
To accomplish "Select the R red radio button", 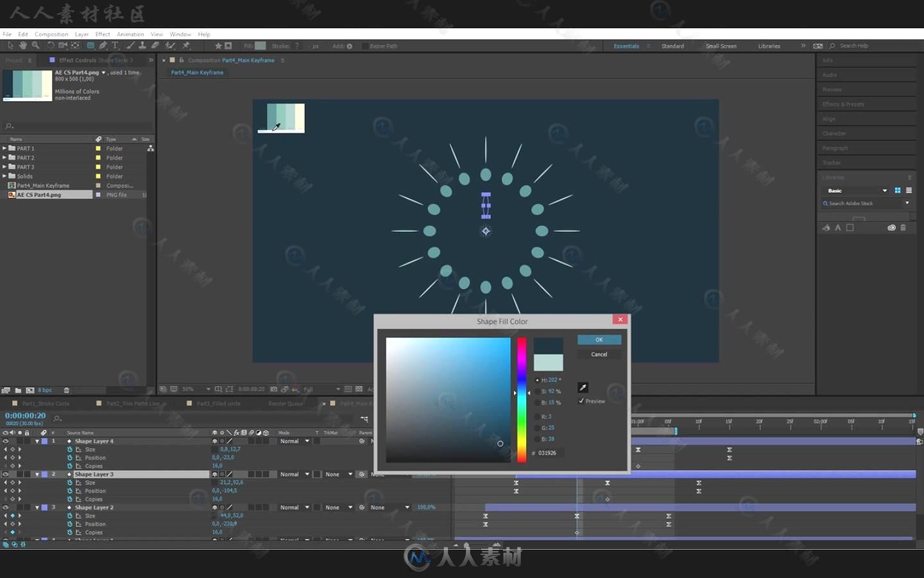I will point(538,417).
